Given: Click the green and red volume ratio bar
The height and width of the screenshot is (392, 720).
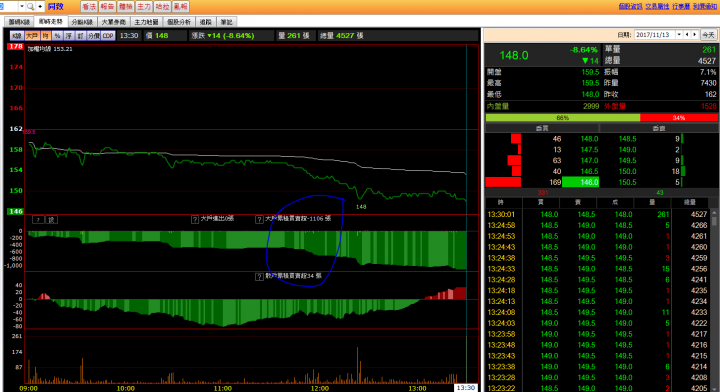Looking at the screenshot, I should click(602, 118).
